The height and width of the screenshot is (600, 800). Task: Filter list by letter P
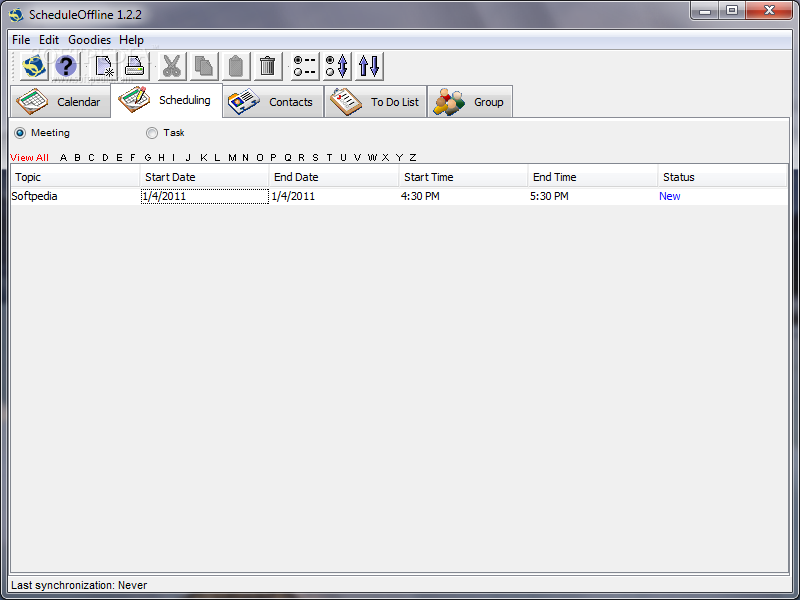273,158
